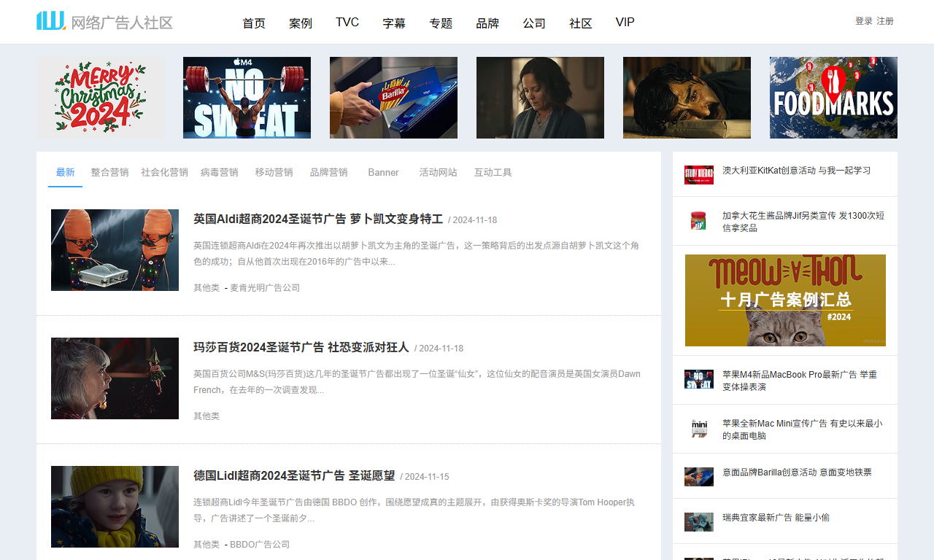Open the M4 No Sweat banner thumbnail

(x=247, y=98)
